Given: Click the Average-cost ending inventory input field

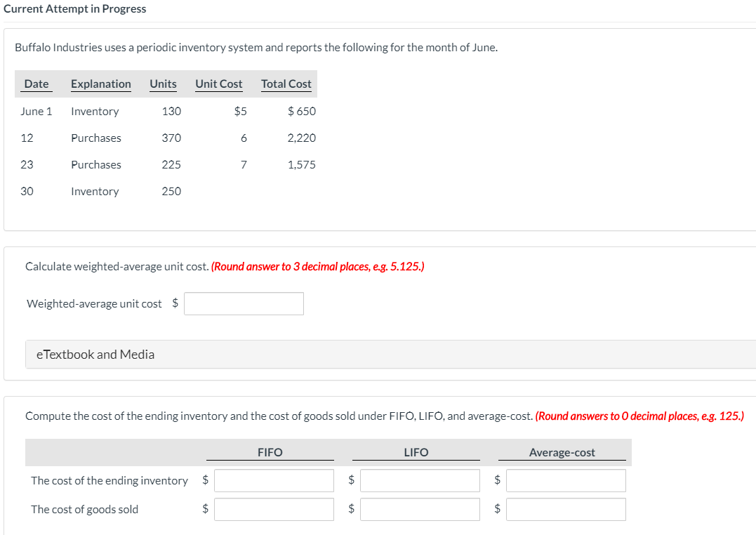Looking at the screenshot, I should 565,480.
